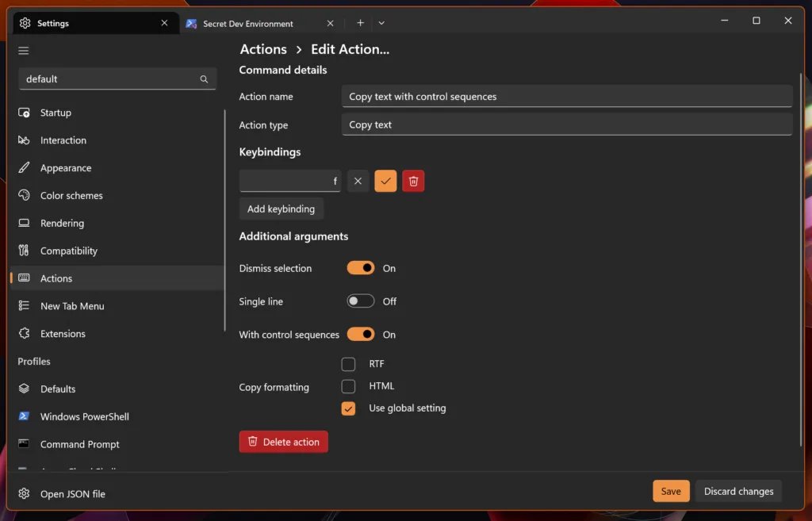Open the Extensions page via its icon
812x521 pixels.
24,333
